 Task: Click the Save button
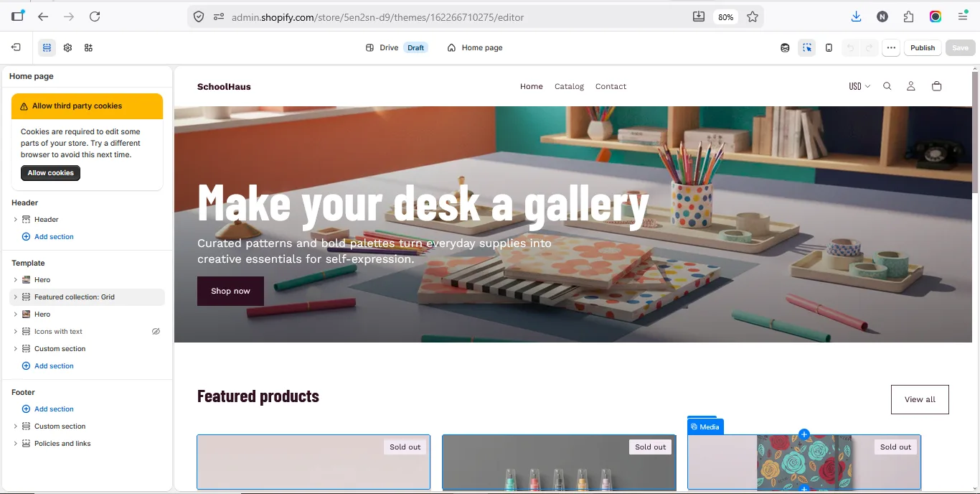click(960, 47)
